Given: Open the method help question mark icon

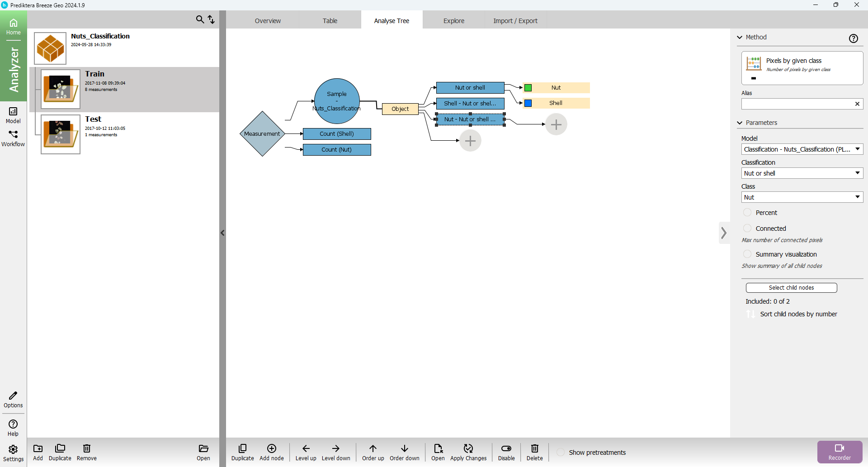Looking at the screenshot, I should (853, 38).
